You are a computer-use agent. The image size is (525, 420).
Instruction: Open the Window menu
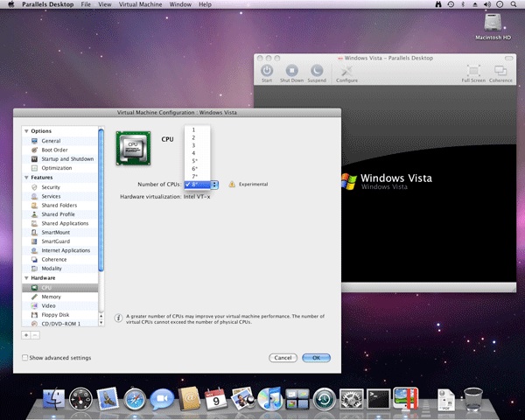tap(180, 4)
